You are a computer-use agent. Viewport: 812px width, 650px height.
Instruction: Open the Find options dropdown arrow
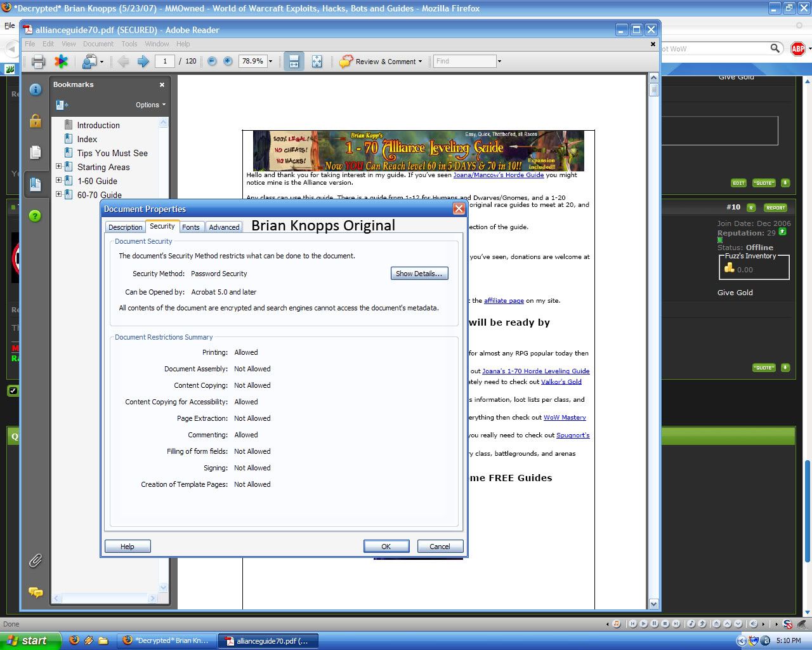[499, 62]
